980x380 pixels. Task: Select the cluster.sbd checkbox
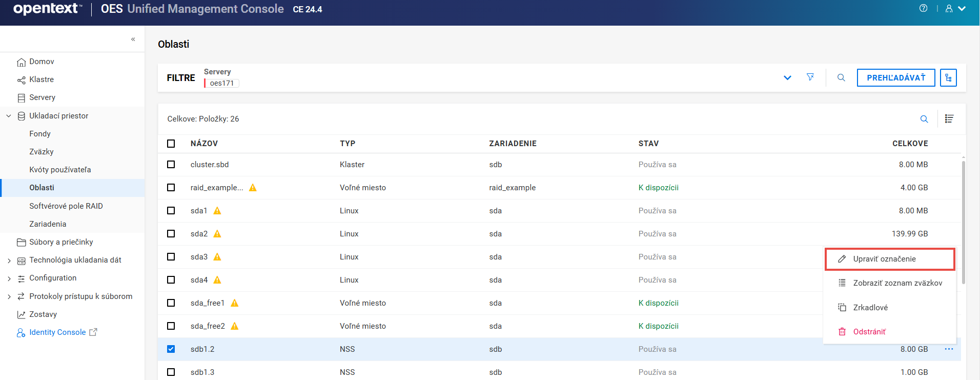pyautogui.click(x=171, y=165)
